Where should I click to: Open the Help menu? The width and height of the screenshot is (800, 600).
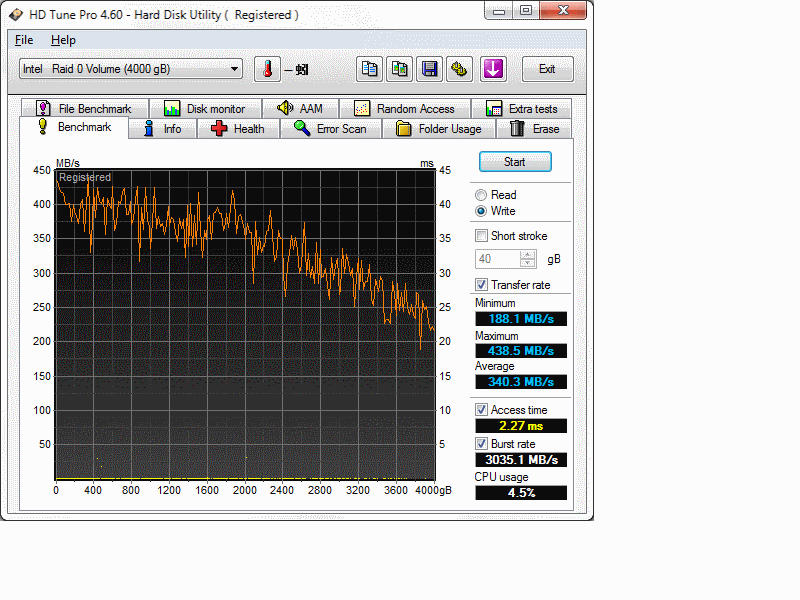(63, 40)
